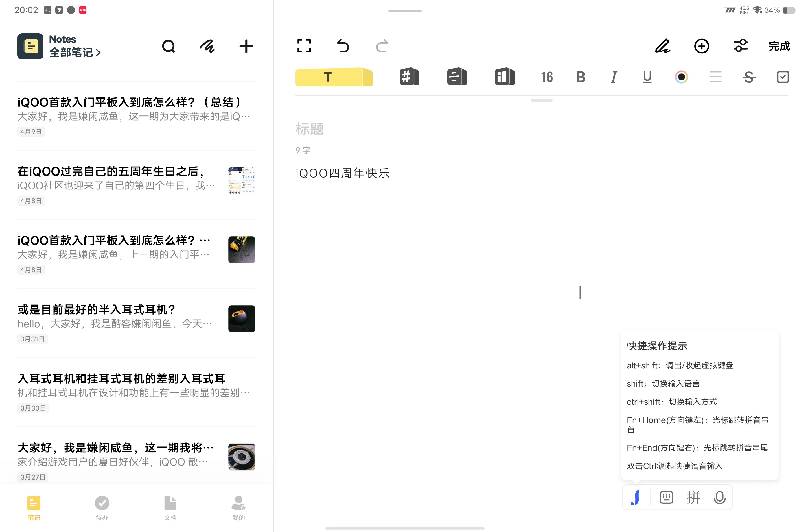Toggle bold formatting
The height and width of the screenshot is (532, 810).
pyautogui.click(x=581, y=77)
